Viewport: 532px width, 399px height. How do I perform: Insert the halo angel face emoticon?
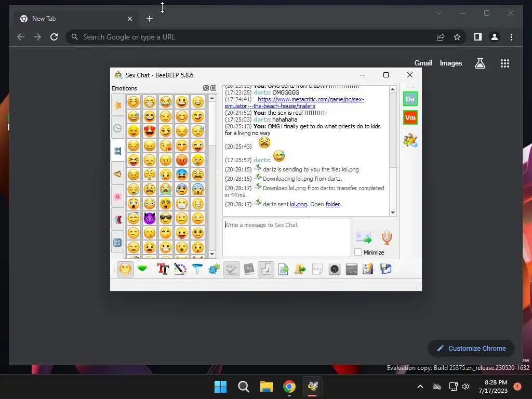(x=134, y=218)
